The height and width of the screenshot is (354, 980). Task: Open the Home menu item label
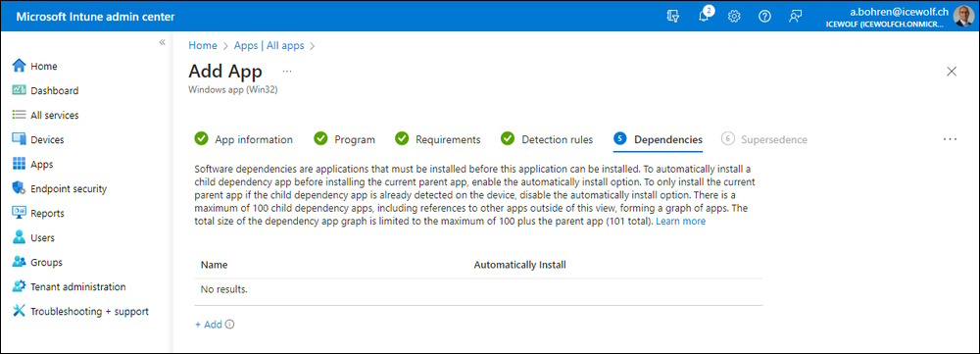(44, 67)
